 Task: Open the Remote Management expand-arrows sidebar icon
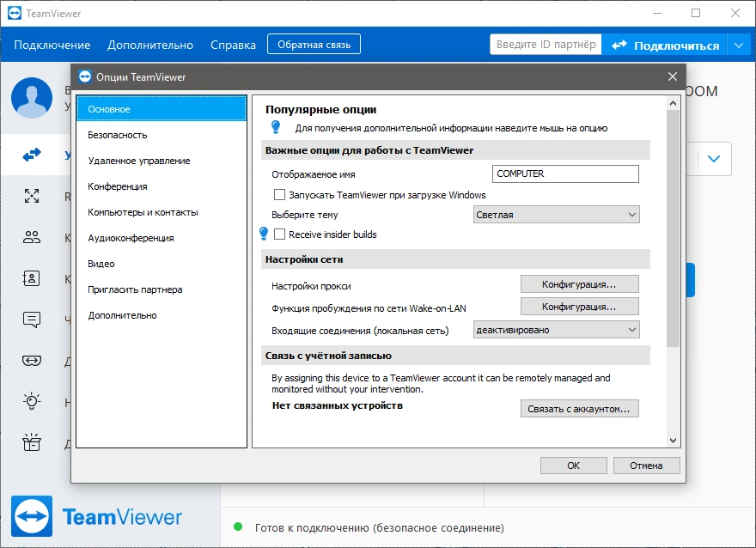[x=32, y=196]
